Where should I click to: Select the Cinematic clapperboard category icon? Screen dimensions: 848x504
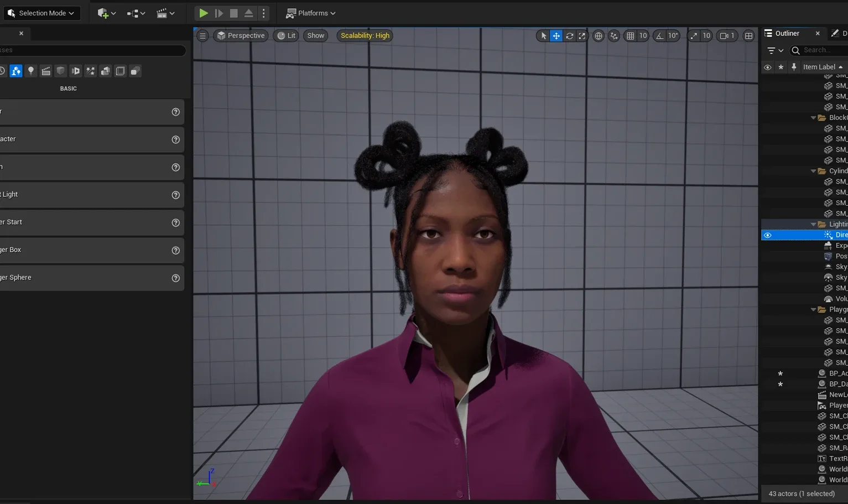46,71
